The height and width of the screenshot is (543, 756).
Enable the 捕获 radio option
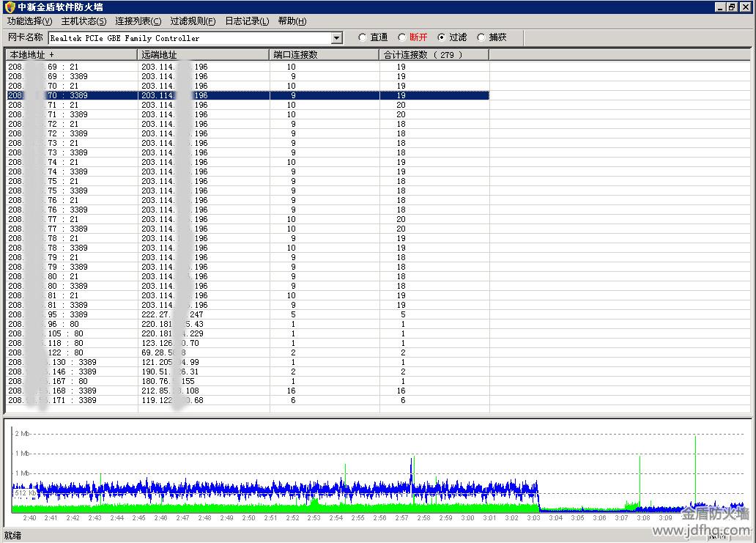tap(481, 37)
